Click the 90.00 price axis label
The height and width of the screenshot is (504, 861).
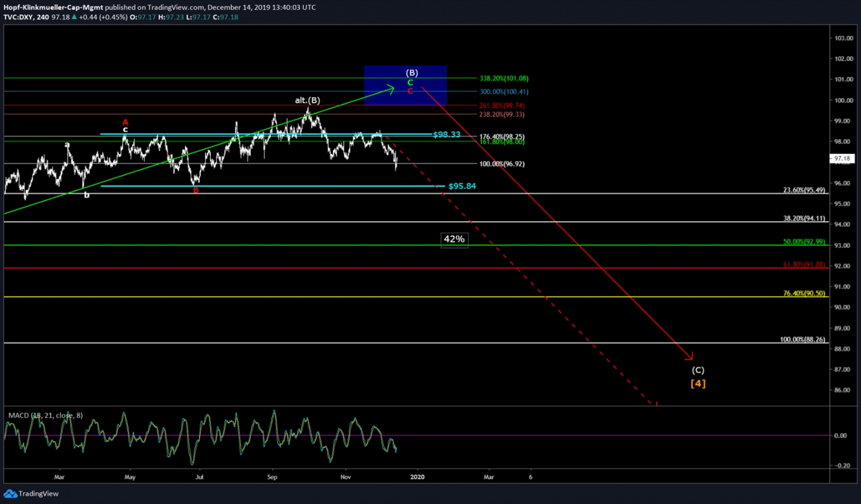843,308
